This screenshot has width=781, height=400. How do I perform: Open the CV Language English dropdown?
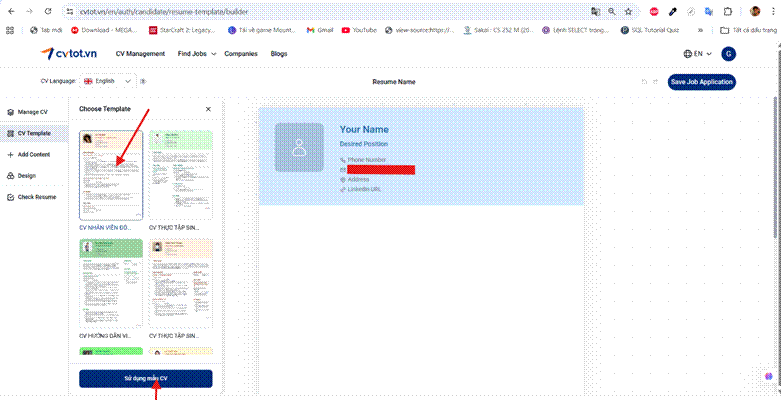pyautogui.click(x=107, y=81)
